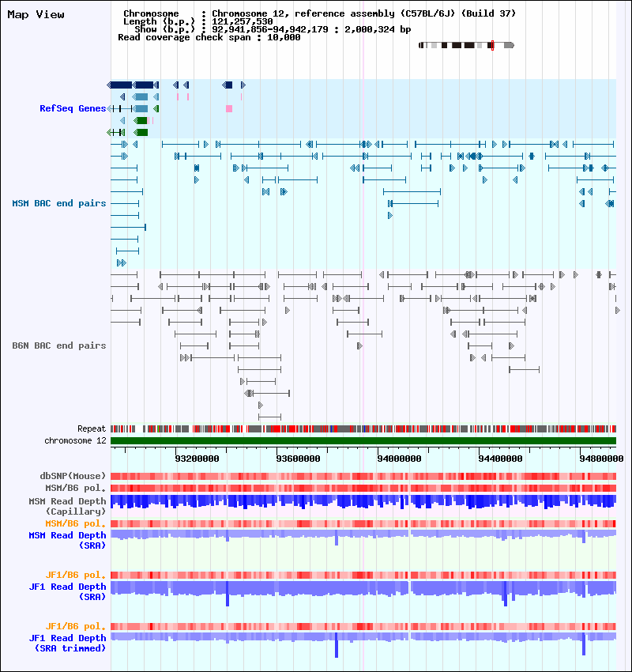
Task: Click the dbSNP(Mouse) density strip
Action: [363, 476]
